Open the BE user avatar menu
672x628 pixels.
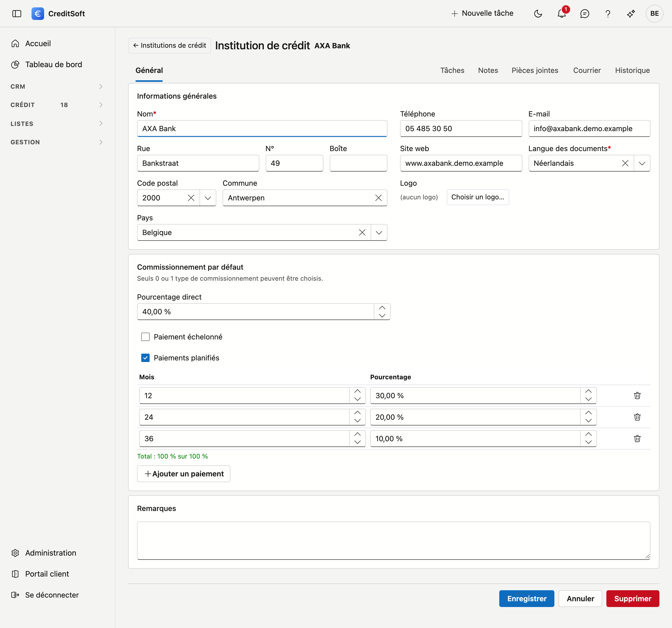click(x=654, y=14)
